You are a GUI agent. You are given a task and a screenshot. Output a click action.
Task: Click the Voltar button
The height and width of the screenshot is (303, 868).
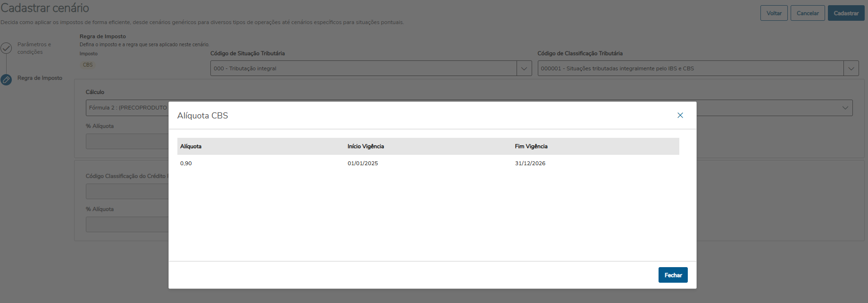pos(774,13)
